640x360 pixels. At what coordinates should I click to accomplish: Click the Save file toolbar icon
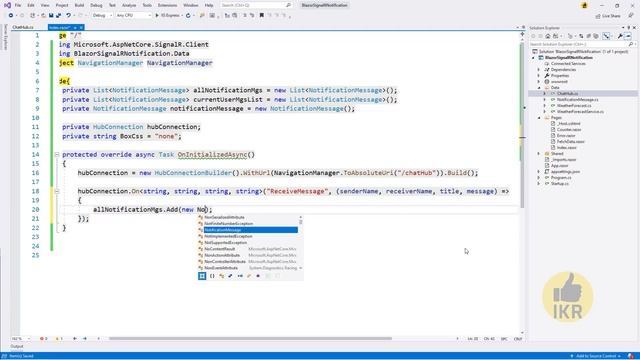click(51, 16)
